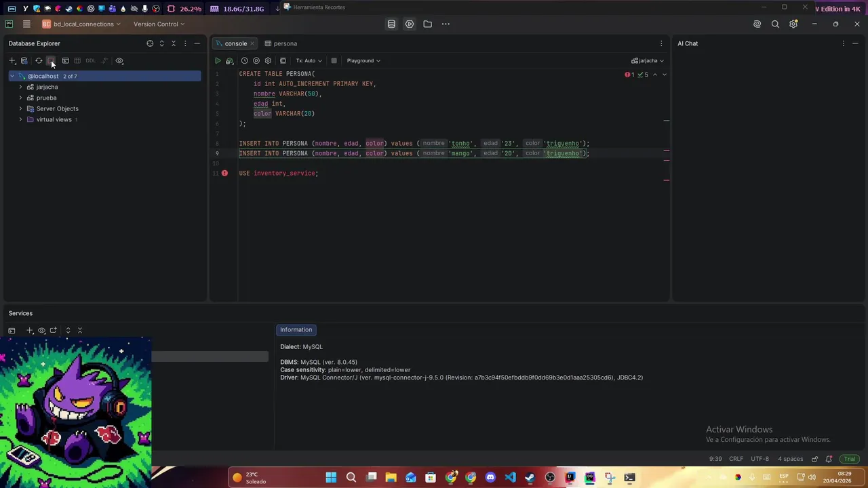Jump to next highlighted problem arrow
The height and width of the screenshot is (488, 868).
click(665, 75)
